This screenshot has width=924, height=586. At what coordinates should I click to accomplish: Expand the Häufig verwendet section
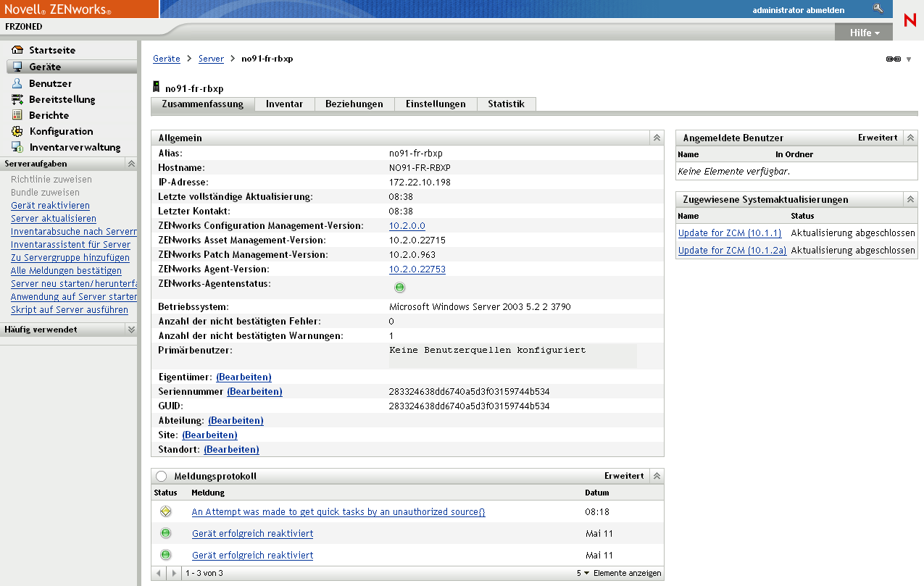point(131,330)
